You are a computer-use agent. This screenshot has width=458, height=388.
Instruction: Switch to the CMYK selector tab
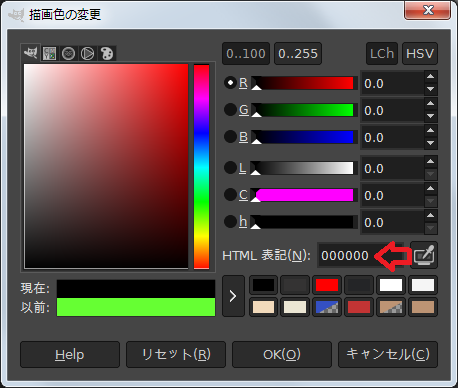point(49,53)
